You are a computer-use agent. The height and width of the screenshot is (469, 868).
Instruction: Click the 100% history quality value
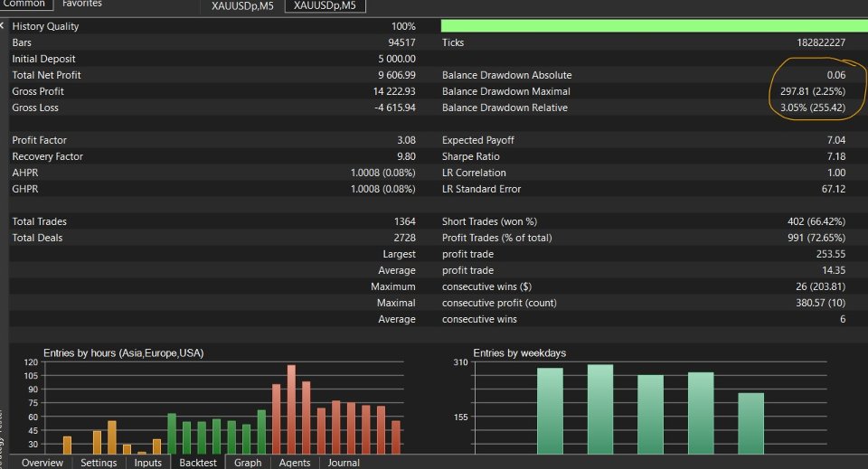(x=403, y=26)
